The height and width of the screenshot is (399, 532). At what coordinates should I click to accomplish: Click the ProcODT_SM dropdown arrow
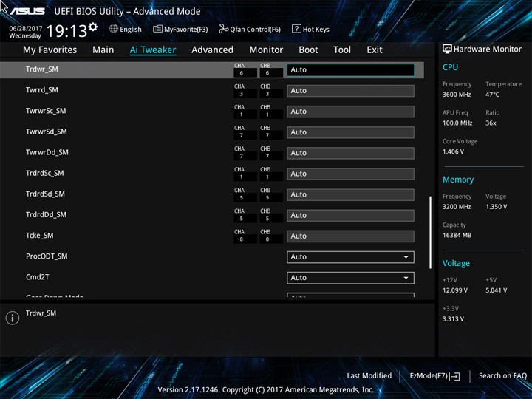pos(406,257)
